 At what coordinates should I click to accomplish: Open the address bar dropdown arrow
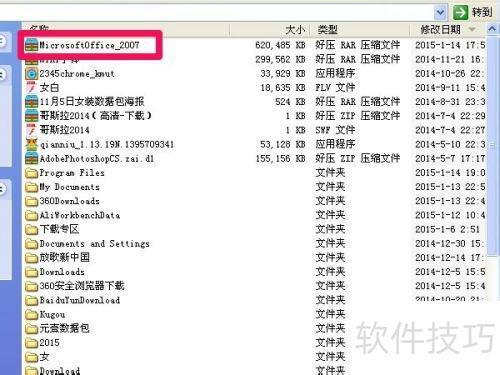point(440,13)
